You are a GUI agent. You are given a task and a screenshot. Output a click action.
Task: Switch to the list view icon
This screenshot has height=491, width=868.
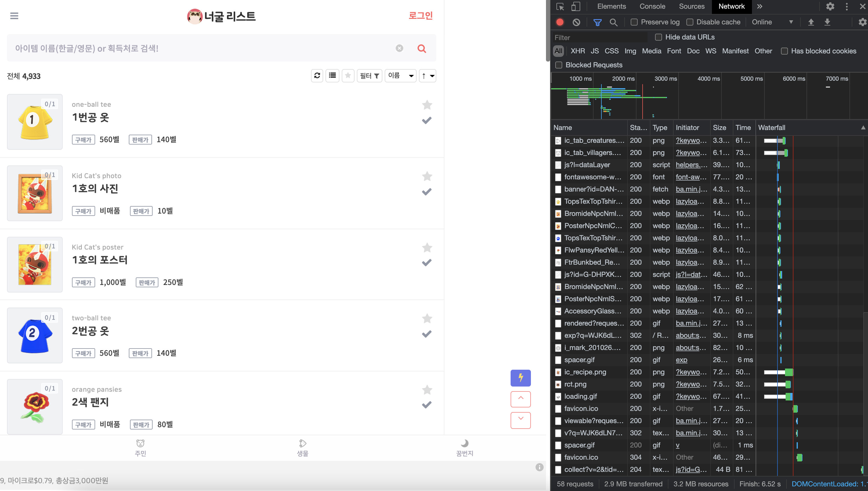point(332,75)
